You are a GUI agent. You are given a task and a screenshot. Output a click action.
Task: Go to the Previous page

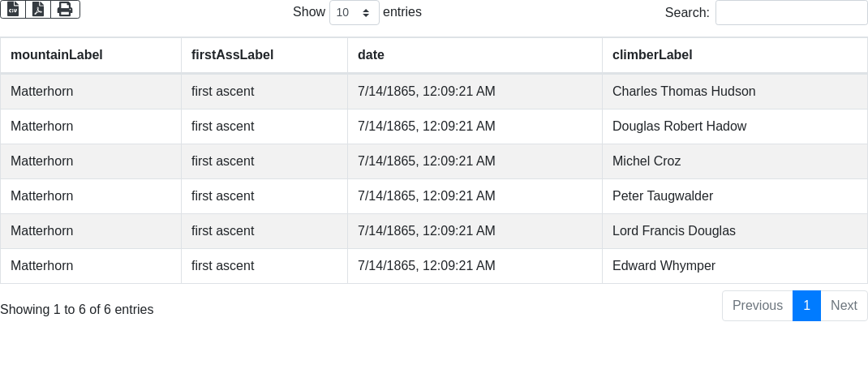(757, 306)
